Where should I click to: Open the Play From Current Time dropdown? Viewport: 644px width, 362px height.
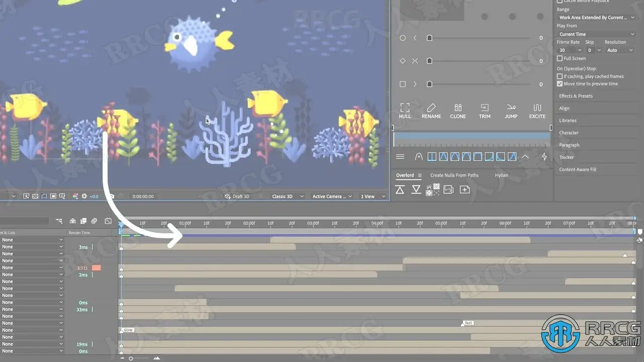click(x=597, y=34)
